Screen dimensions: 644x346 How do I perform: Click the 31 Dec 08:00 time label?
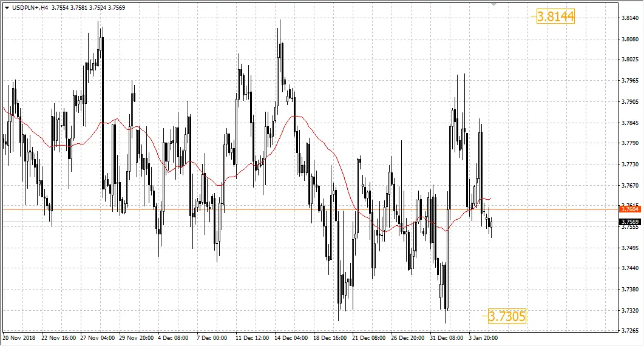tap(447, 338)
